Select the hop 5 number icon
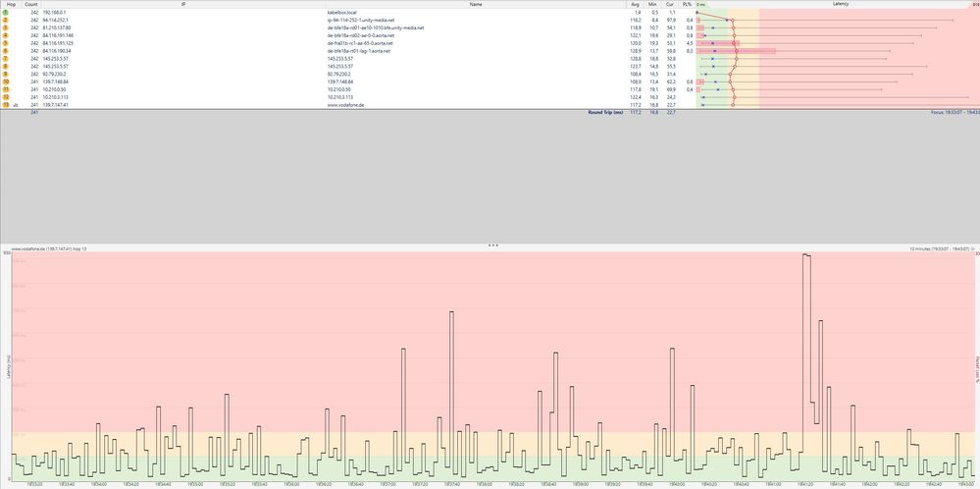 coord(5,43)
